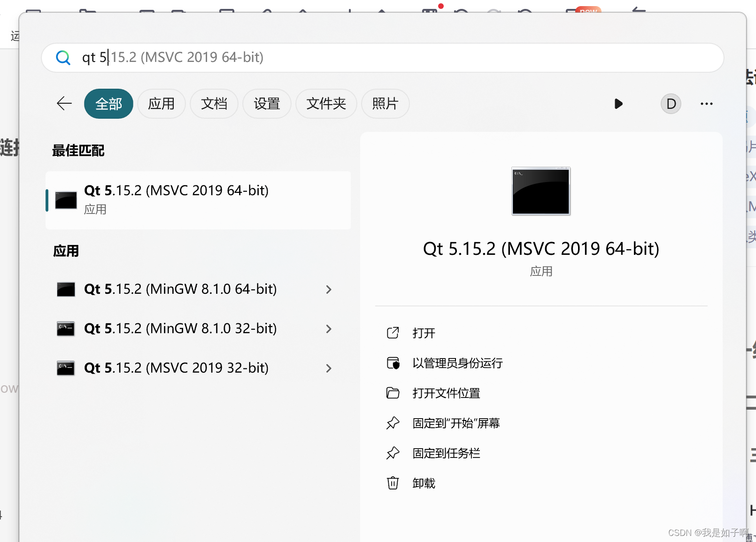Click 打开文件位置
Image resolution: width=756 pixels, height=542 pixels.
click(x=447, y=393)
